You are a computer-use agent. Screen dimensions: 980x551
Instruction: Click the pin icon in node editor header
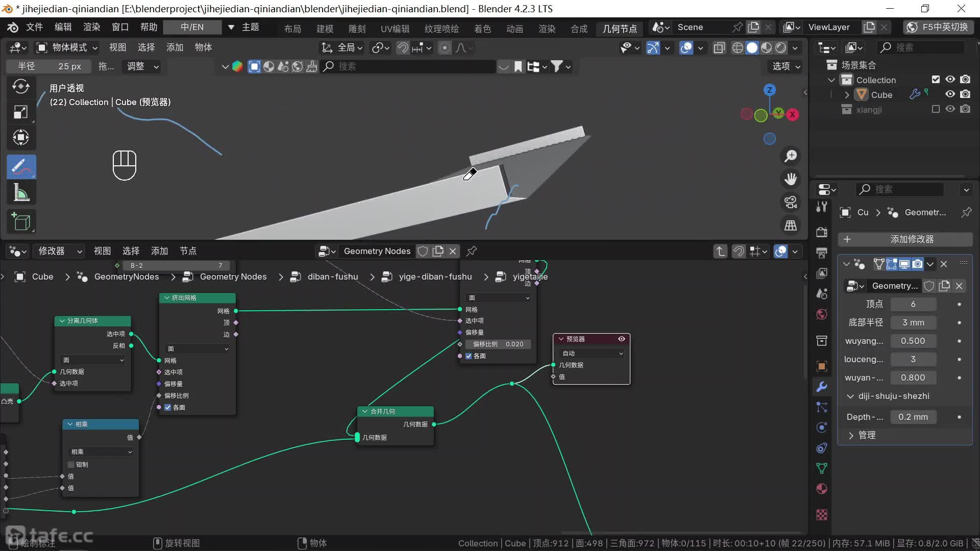[472, 251]
